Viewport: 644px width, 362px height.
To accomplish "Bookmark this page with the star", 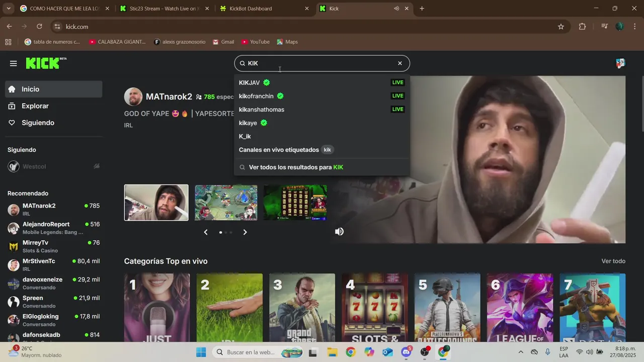I will [x=561, y=27].
